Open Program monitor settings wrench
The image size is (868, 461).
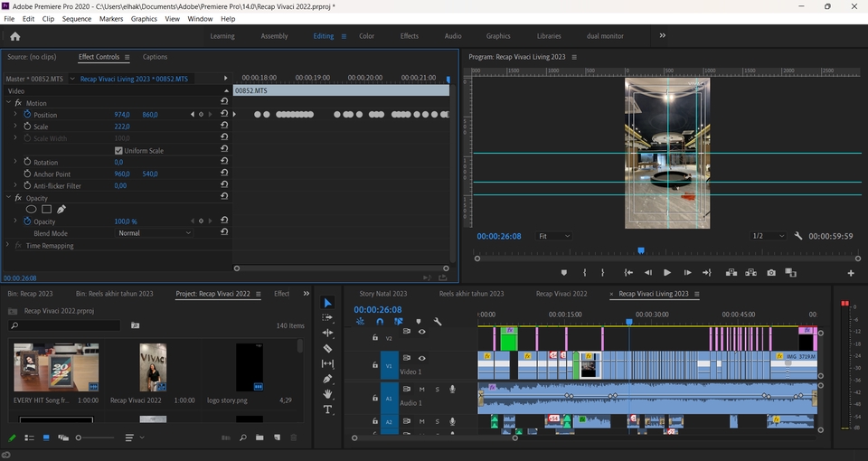[x=797, y=236]
